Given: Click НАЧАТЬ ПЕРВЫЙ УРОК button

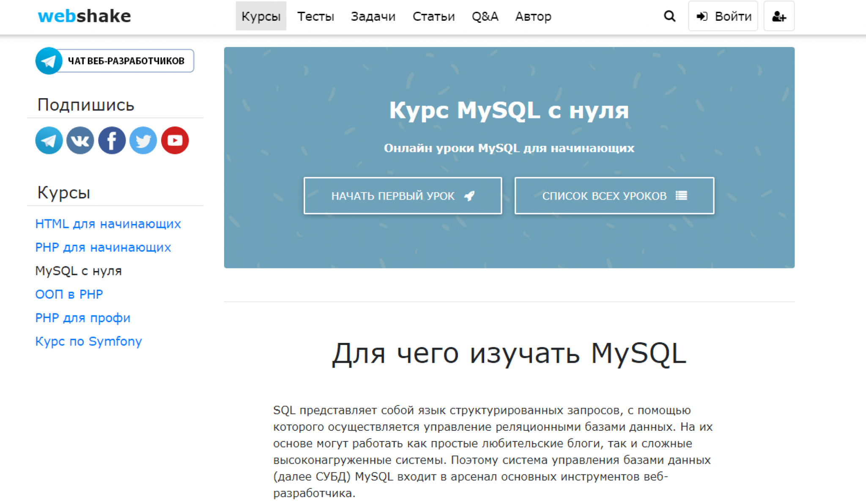Looking at the screenshot, I should tap(403, 196).
